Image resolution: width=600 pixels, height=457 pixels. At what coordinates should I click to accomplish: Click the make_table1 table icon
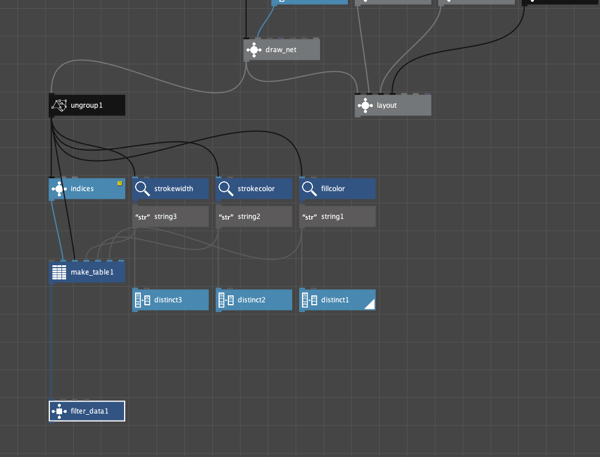59,272
